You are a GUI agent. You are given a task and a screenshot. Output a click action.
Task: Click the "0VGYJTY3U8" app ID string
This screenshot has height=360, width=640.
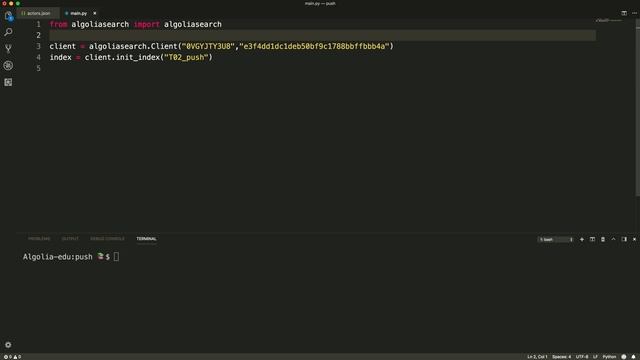click(208, 47)
